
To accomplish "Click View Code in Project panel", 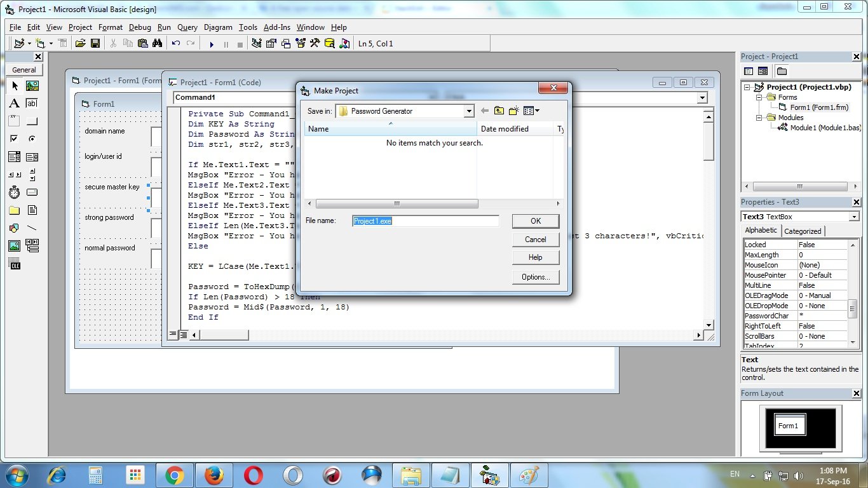I will pos(749,71).
